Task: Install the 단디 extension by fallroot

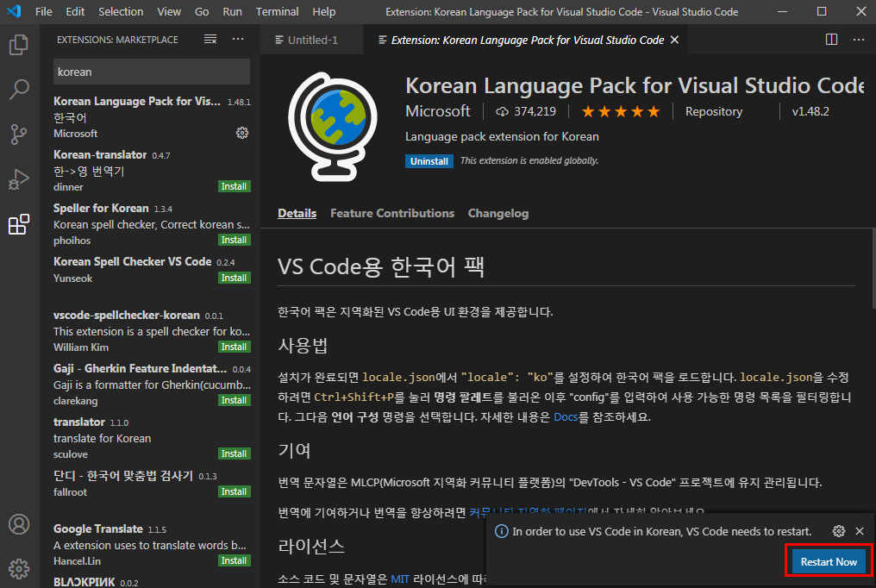Action: 234,492
